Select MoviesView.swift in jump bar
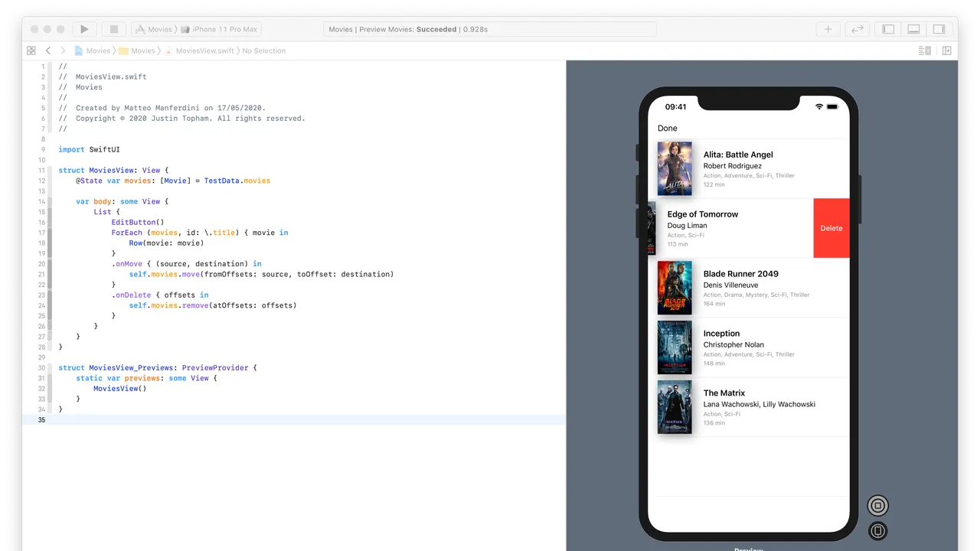The image size is (980, 551). [x=199, y=51]
